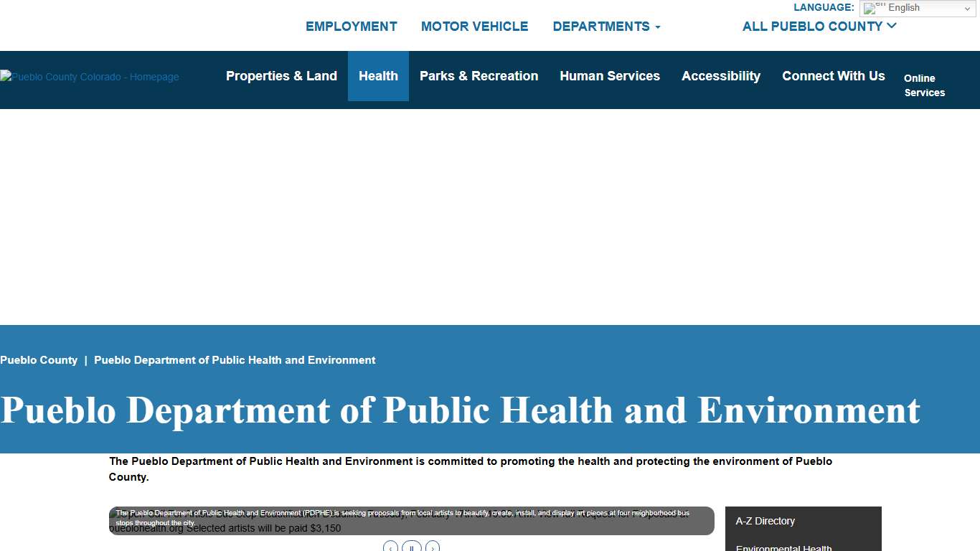Image resolution: width=980 pixels, height=551 pixels.
Task: Expand the DEPARTMENTS dropdown menu
Action: tap(606, 26)
